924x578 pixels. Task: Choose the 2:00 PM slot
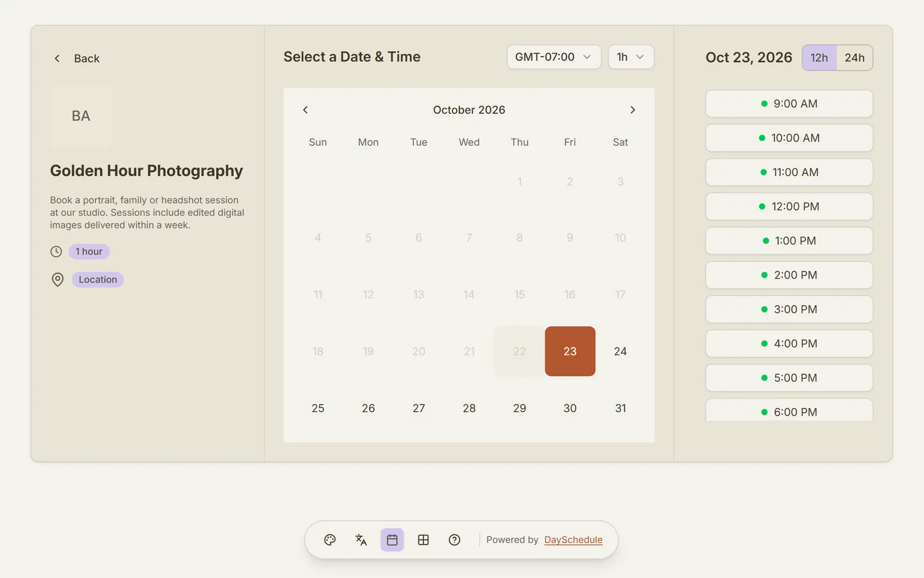click(x=789, y=275)
